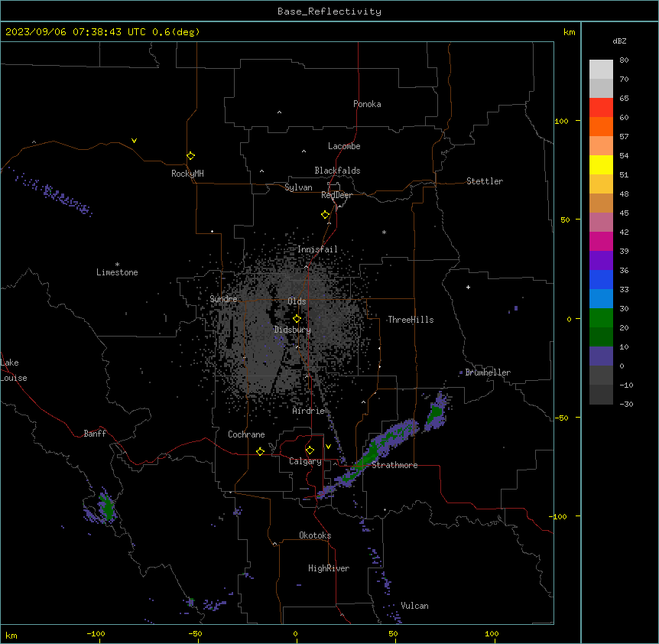Click the green radar echo southwest of Drumheller

(435, 413)
